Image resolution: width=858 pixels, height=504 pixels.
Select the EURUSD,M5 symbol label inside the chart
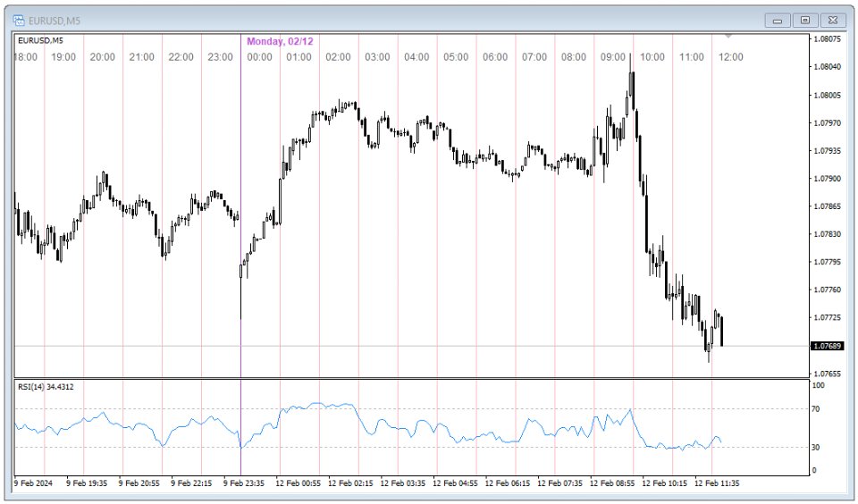coord(40,40)
